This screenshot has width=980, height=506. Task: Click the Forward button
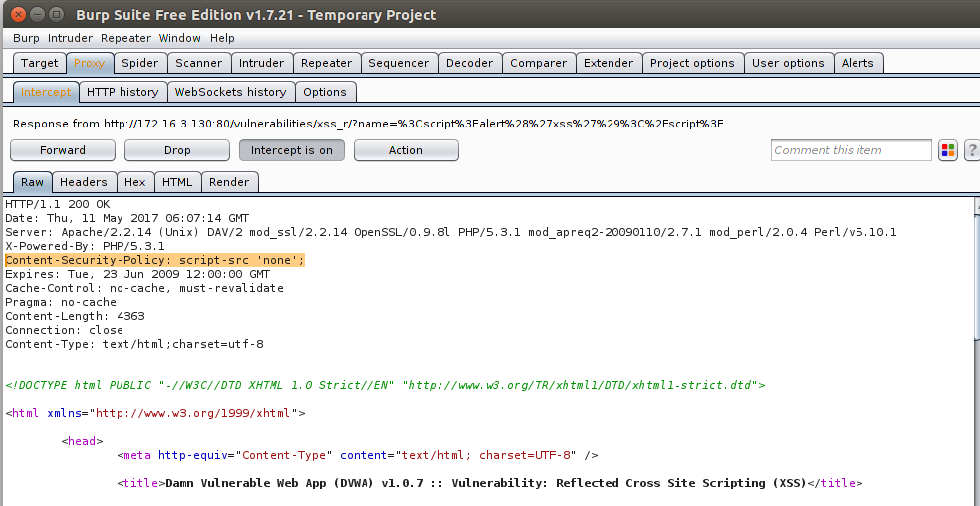point(63,150)
